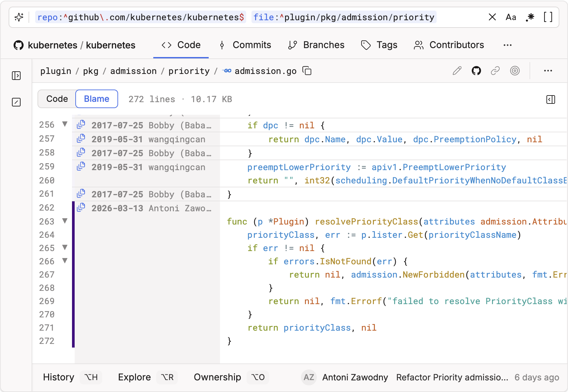Clear the search query with X icon
Image resolution: width=568 pixels, height=392 pixels.
(492, 17)
